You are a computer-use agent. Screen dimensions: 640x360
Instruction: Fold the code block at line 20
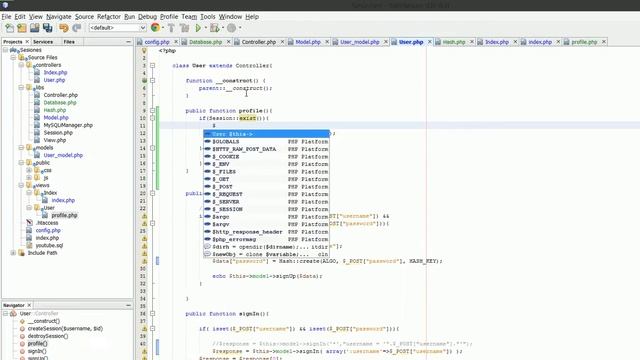coord(152,193)
